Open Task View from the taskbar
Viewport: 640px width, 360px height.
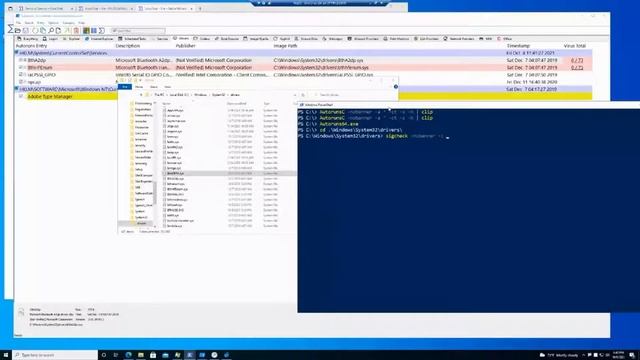coord(116,355)
